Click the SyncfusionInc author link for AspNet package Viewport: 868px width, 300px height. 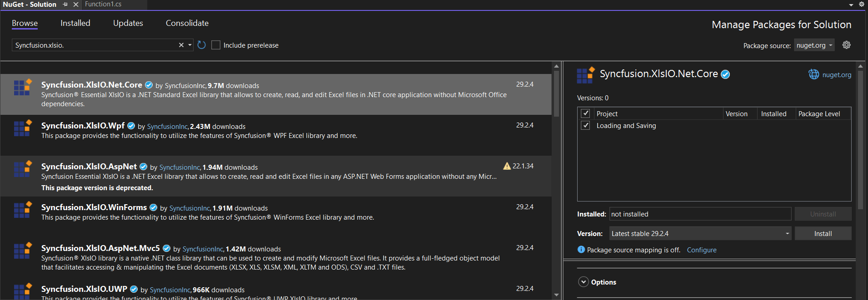pos(180,167)
